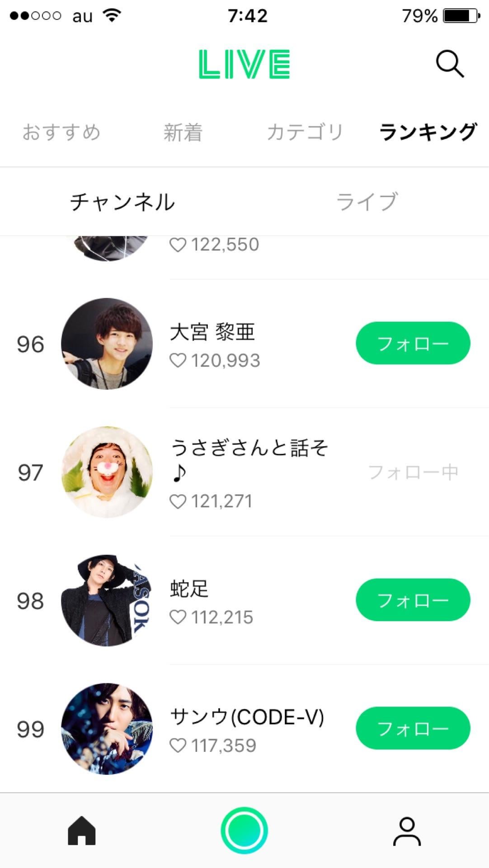Select the カテゴリ tab
Image resolution: width=489 pixels, height=868 pixels.
pyautogui.click(x=305, y=132)
